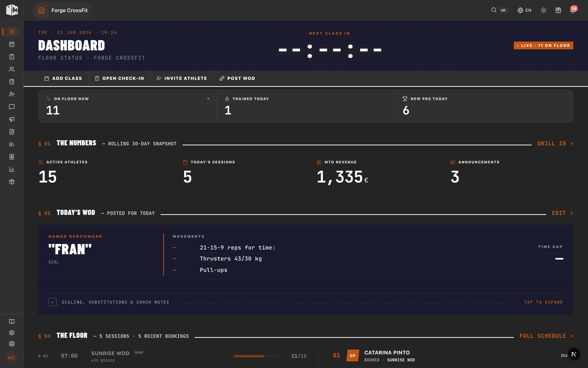
Task: Open the gift box icon in header
Action: (x=558, y=10)
